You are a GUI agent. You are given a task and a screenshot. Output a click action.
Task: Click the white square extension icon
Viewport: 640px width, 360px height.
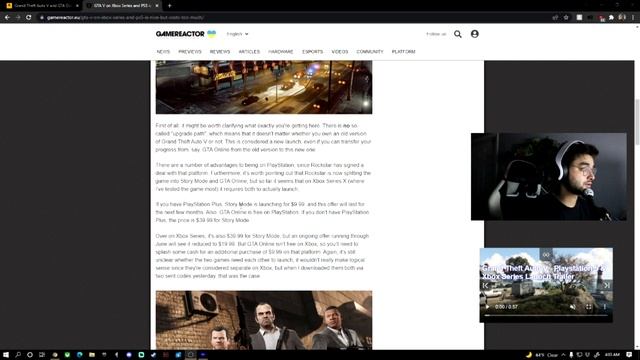coord(579,18)
